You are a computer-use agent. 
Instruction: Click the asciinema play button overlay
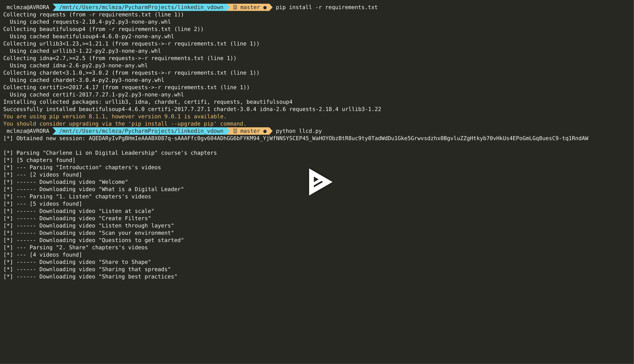(320, 182)
